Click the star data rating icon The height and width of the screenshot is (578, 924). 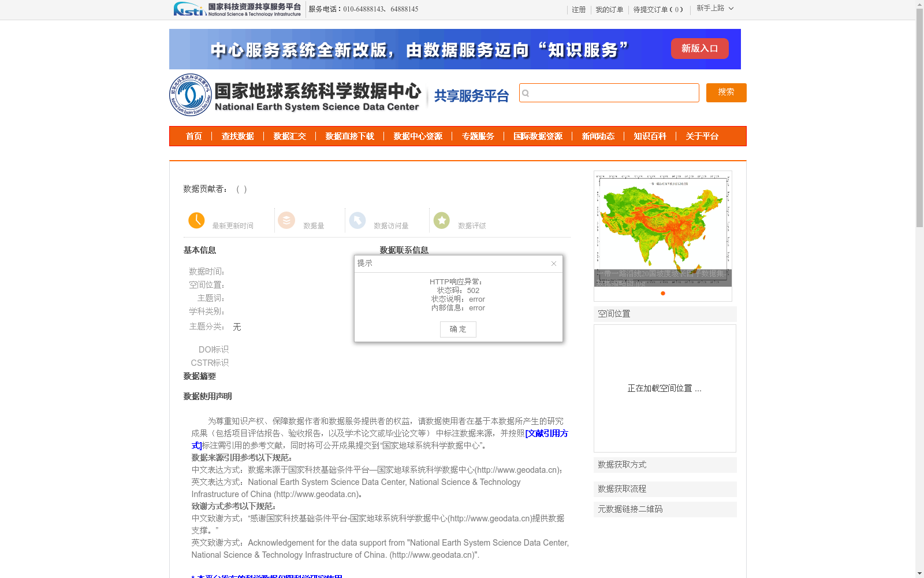click(x=442, y=220)
